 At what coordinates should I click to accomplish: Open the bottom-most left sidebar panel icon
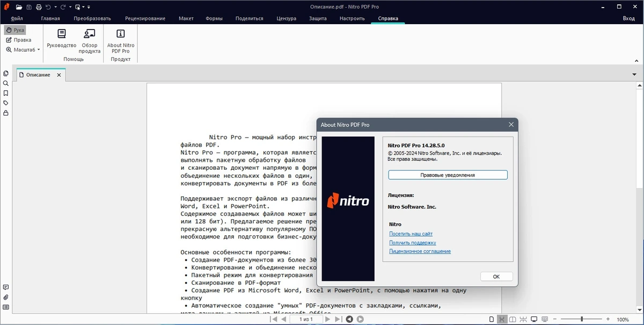click(x=6, y=307)
